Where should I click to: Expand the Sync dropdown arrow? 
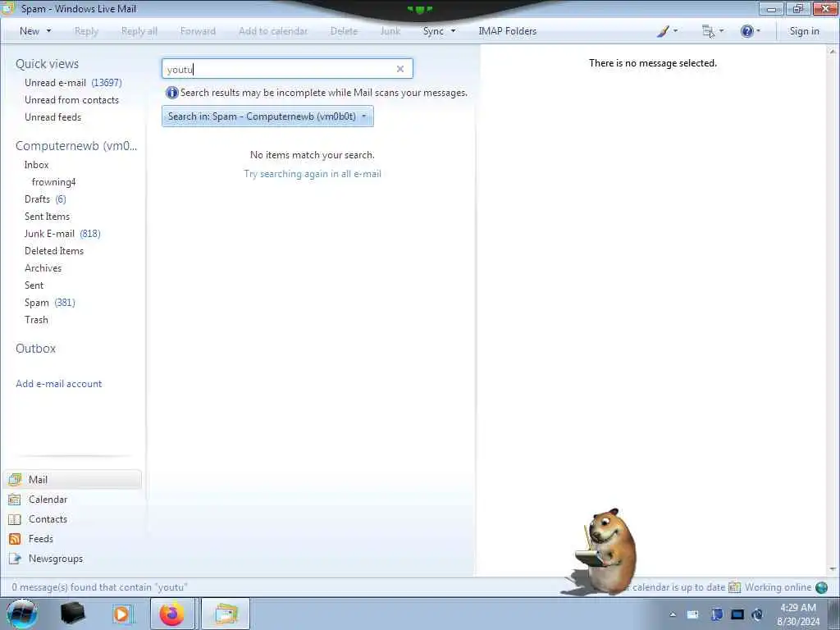[x=453, y=31]
